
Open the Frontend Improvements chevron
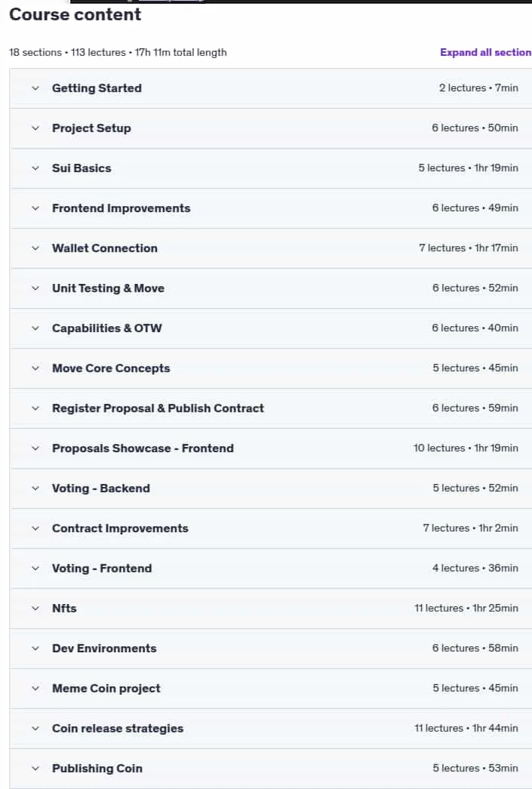pos(35,208)
